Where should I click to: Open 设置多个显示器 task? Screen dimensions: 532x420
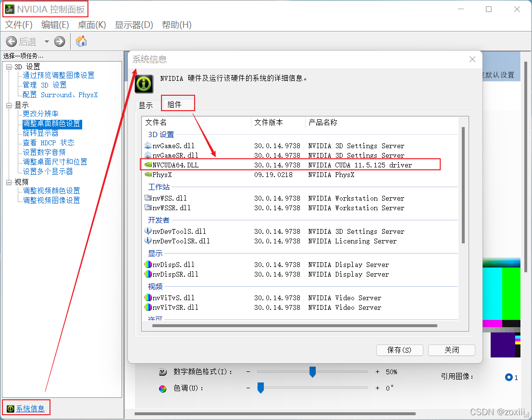[48, 171]
